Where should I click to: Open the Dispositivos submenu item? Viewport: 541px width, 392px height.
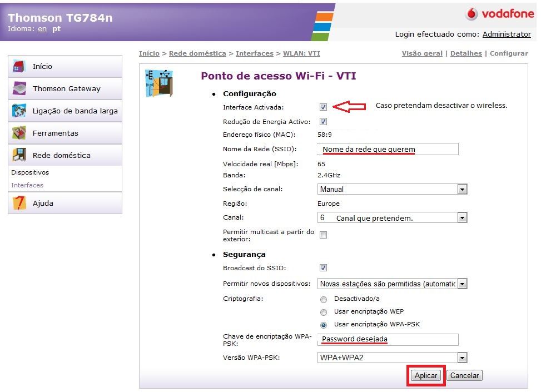30,172
